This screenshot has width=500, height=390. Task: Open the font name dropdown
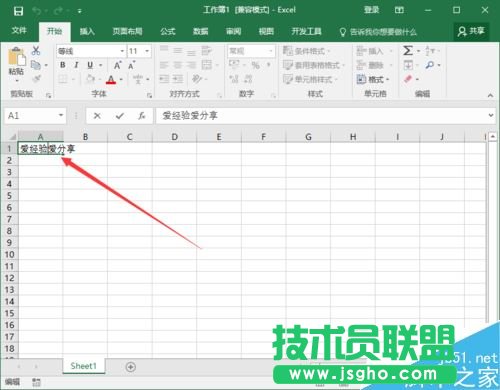pos(122,51)
